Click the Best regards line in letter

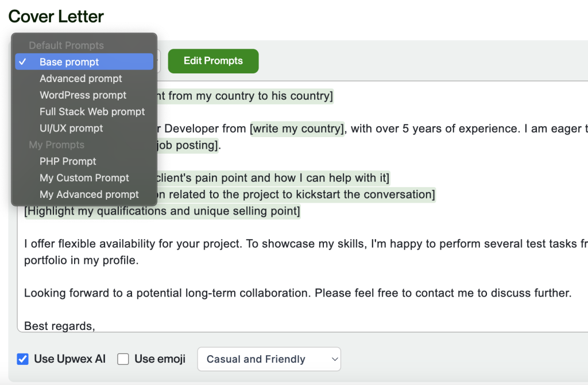coord(59,326)
